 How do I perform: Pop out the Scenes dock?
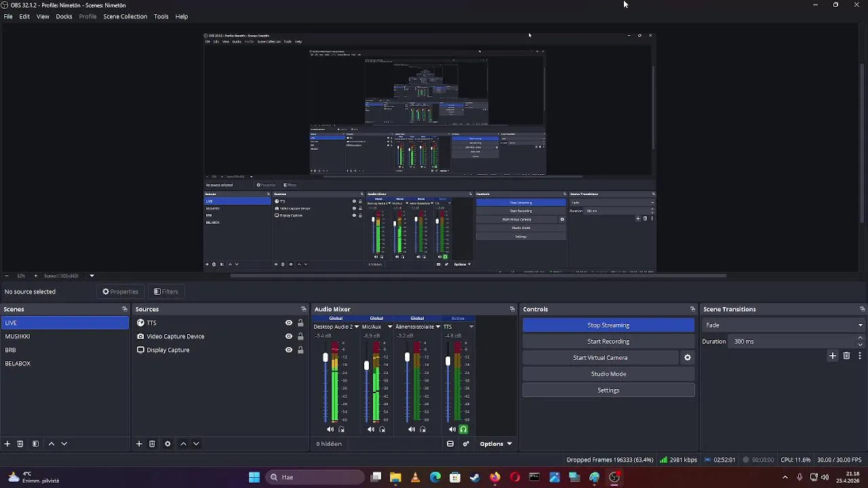coord(125,309)
